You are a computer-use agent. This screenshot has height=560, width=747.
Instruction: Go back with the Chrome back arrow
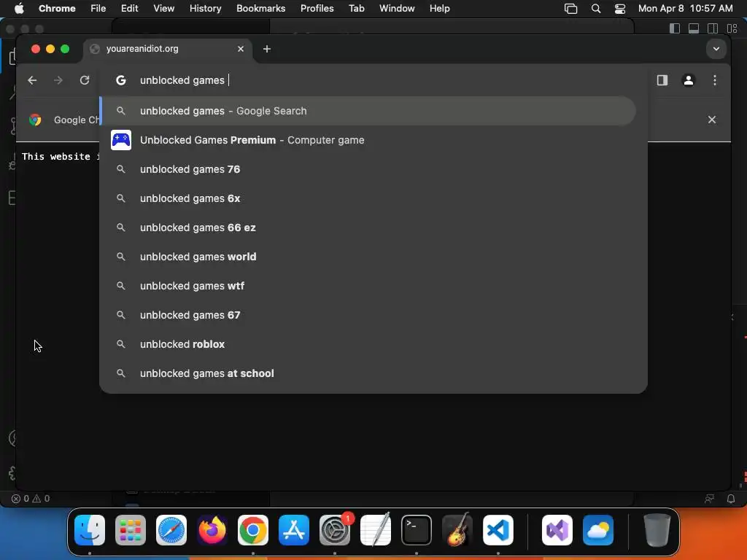coord(32,80)
